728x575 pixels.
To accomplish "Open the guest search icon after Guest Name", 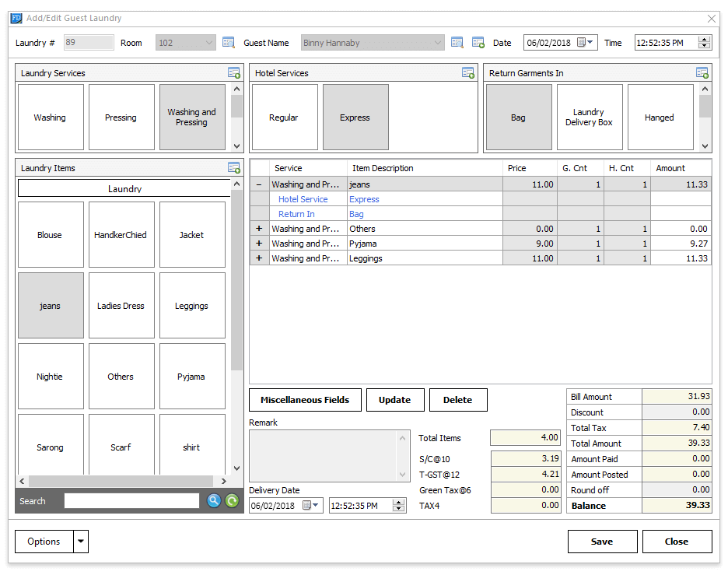I will (457, 43).
